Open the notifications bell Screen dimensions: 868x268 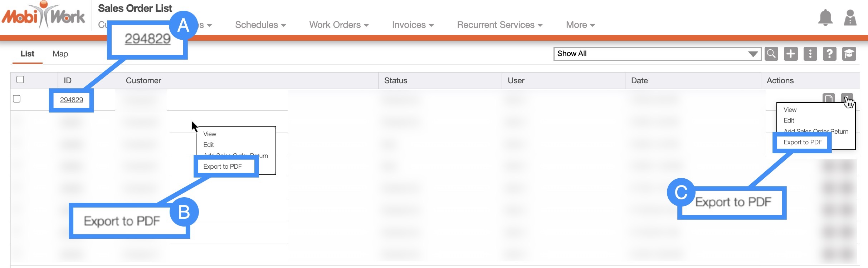[825, 18]
